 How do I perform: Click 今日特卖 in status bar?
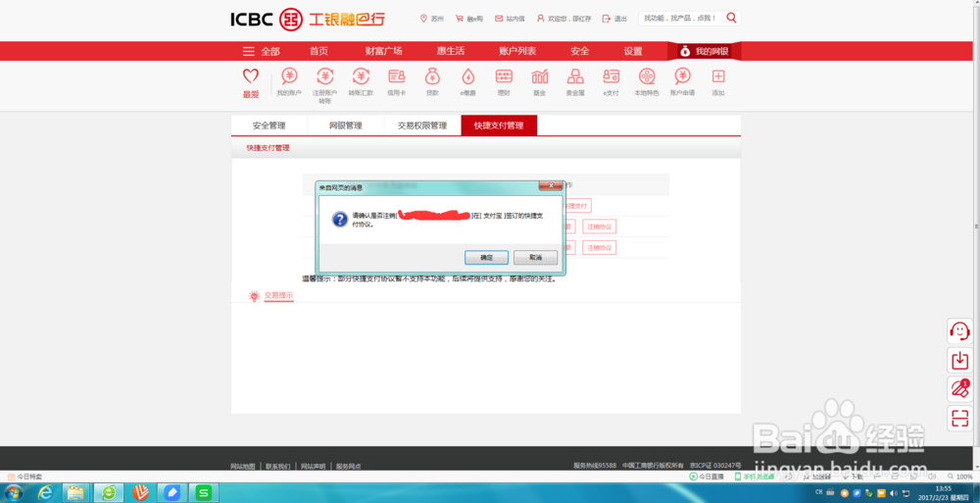pyautogui.click(x=24, y=477)
